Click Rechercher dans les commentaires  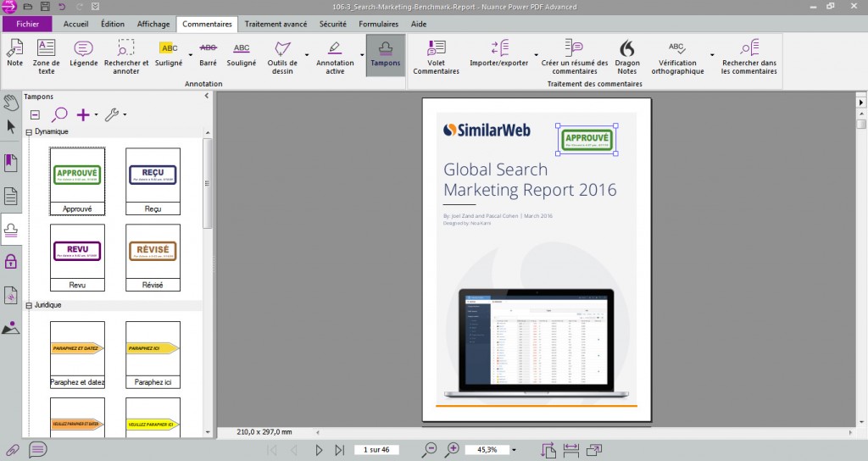pyautogui.click(x=748, y=55)
